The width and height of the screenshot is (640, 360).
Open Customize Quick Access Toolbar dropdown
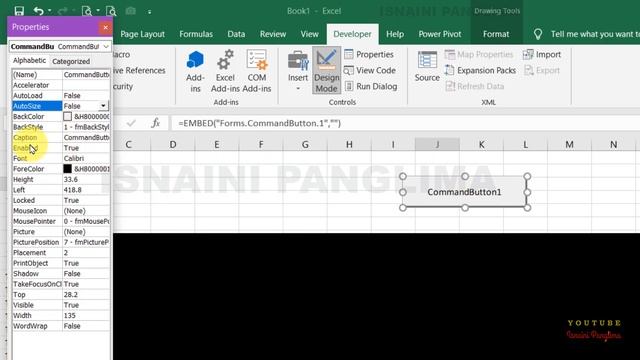click(149, 12)
